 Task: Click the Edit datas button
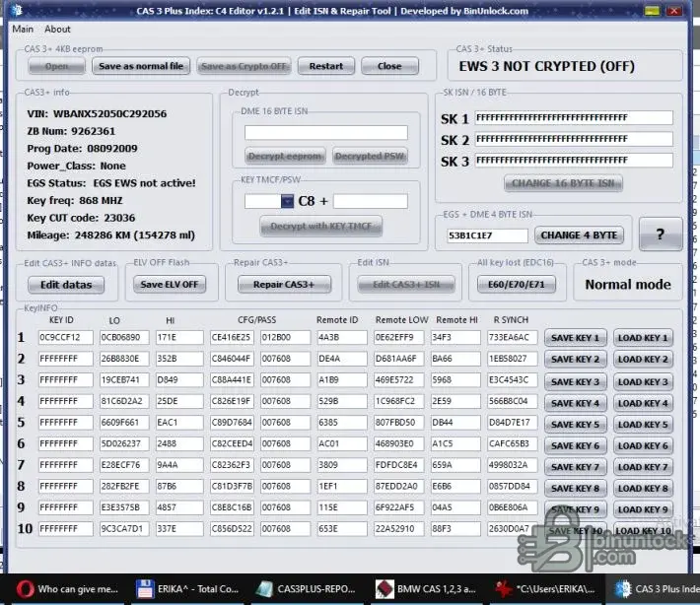point(66,285)
